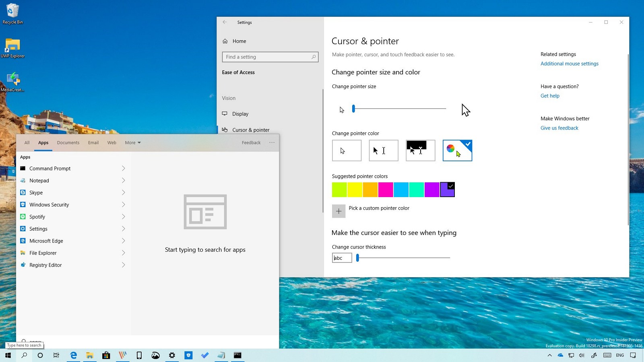Open the search panel ellipsis menu
Image resolution: width=644 pixels, height=362 pixels.
(272, 143)
